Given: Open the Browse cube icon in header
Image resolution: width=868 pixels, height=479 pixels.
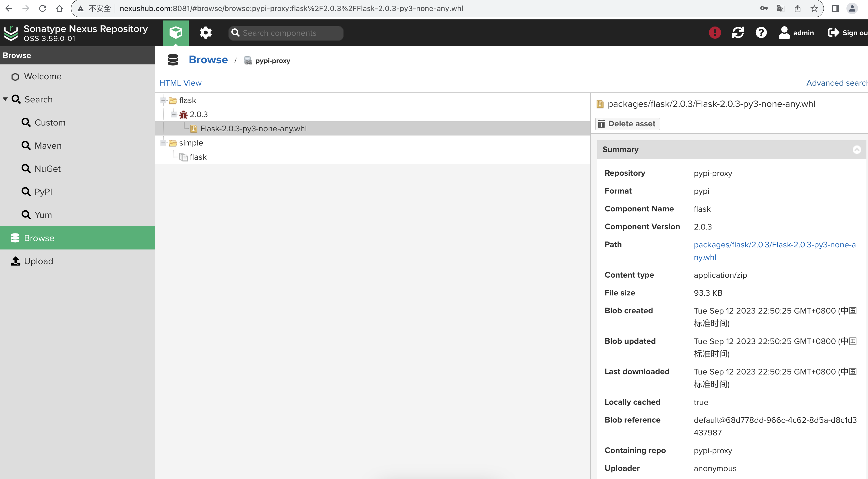Looking at the screenshot, I should pyautogui.click(x=176, y=33).
